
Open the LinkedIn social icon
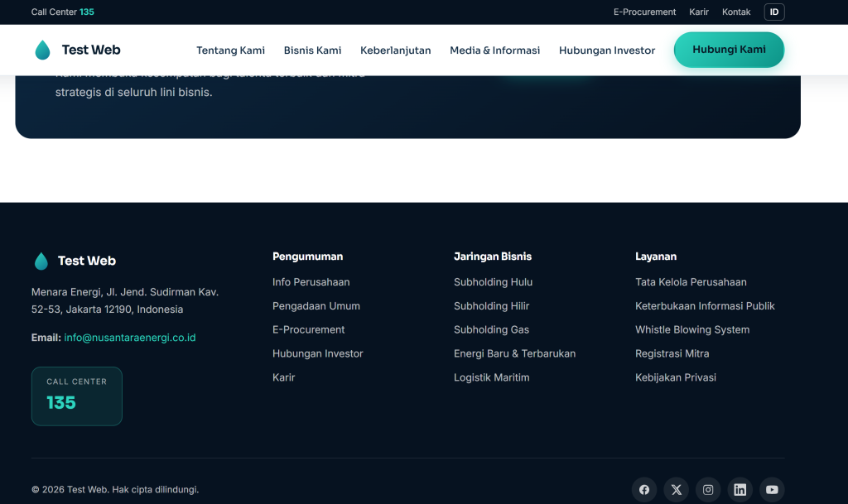click(740, 489)
